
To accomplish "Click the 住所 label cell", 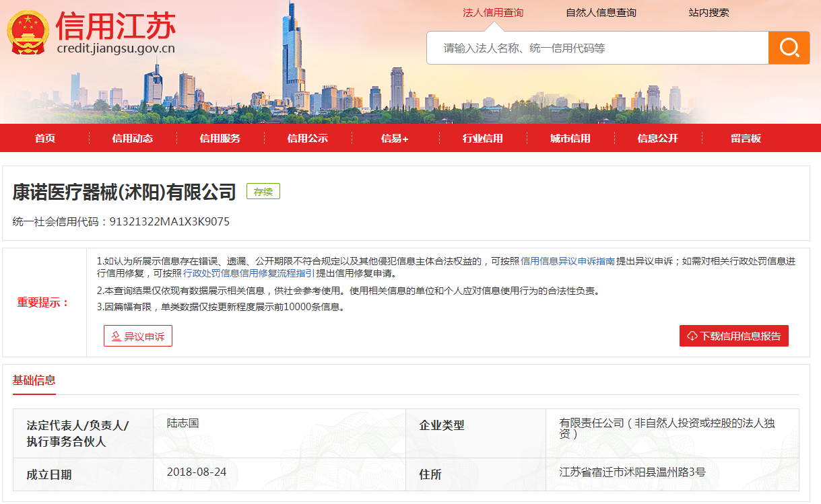I will (477, 474).
